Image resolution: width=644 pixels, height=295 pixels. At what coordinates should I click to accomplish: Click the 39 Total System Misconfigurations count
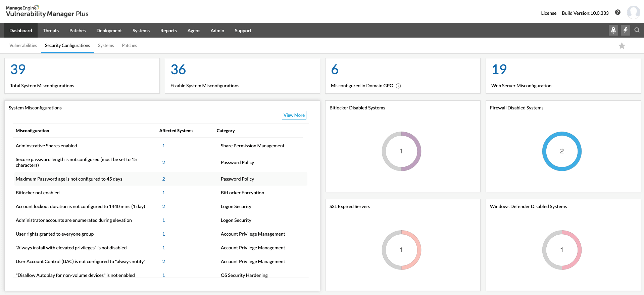click(18, 69)
